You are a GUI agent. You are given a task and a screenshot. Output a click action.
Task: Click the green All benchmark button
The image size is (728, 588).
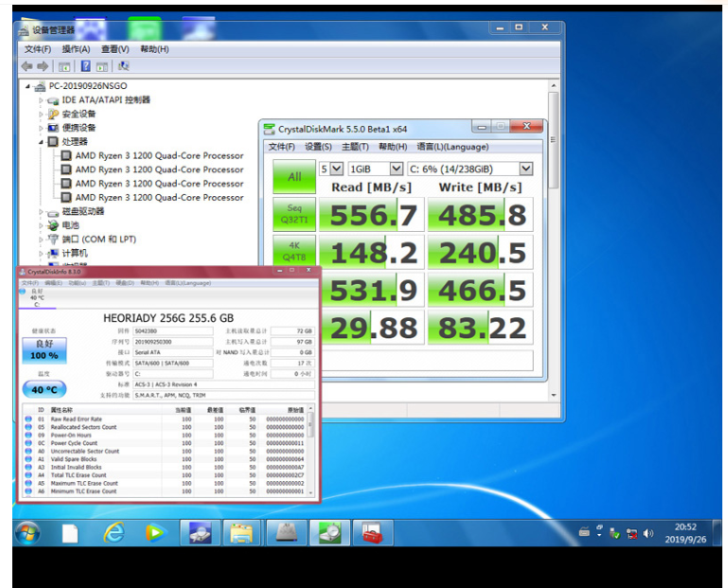pos(294,176)
